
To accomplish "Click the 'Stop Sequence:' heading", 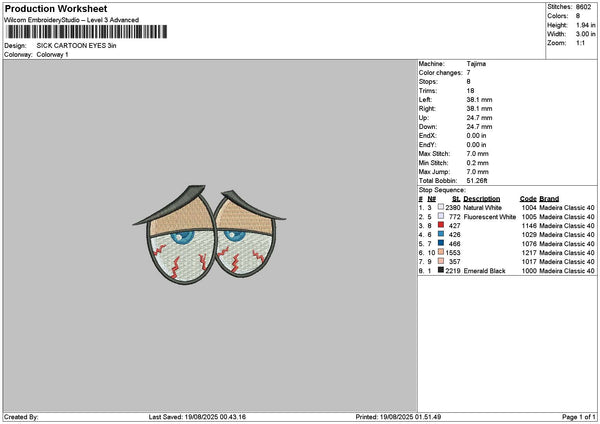I will pyautogui.click(x=442, y=190).
